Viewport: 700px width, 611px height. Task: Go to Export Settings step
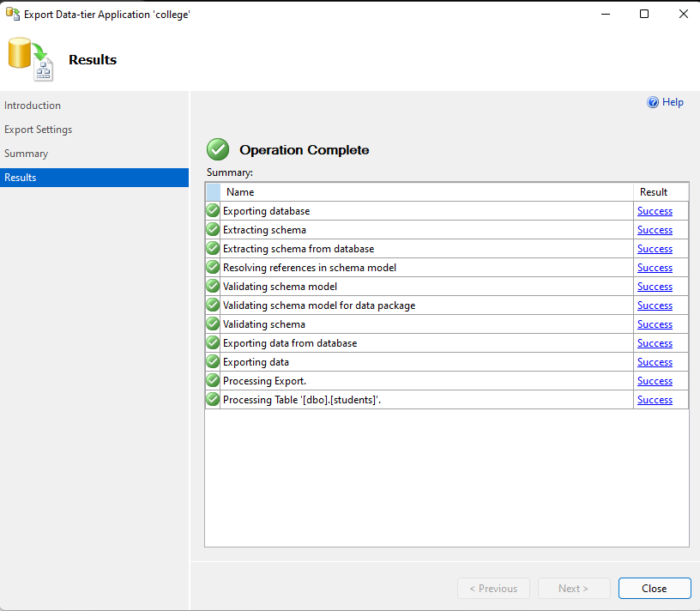[x=38, y=130]
